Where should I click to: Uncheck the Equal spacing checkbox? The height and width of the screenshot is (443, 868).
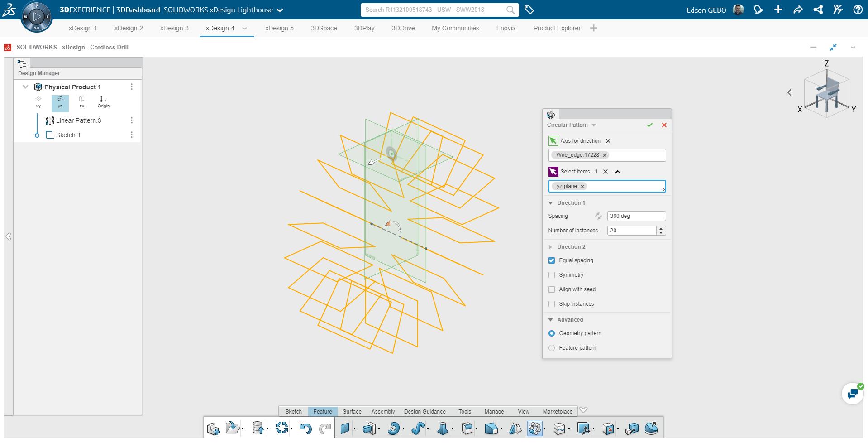click(x=552, y=260)
